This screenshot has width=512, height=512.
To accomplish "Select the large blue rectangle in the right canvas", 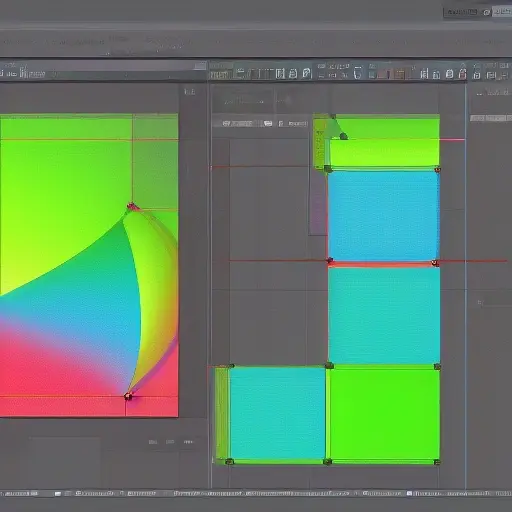I will [383, 216].
